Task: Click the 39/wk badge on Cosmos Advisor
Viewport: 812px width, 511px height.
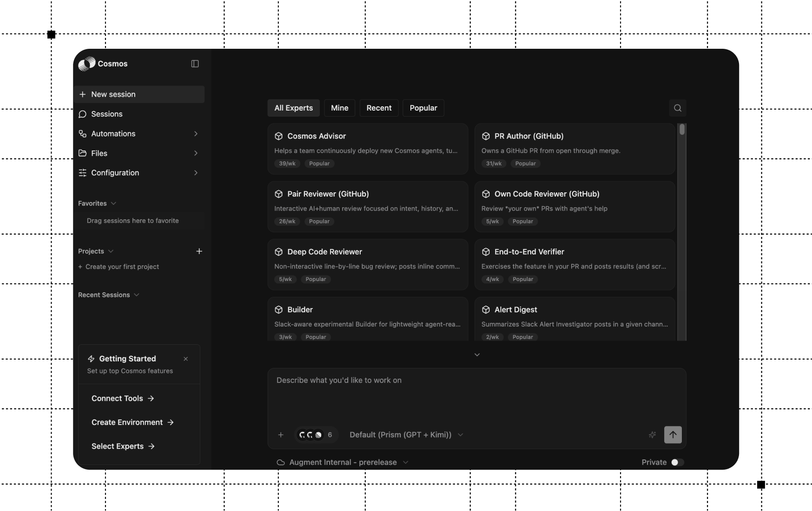Action: pyautogui.click(x=287, y=164)
